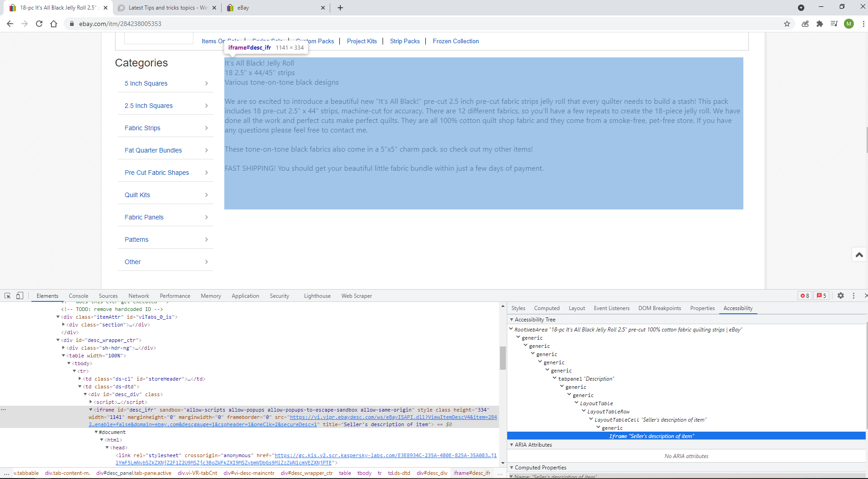Click the scroll-to-top arrow button
The width and height of the screenshot is (868, 479).
(859, 255)
